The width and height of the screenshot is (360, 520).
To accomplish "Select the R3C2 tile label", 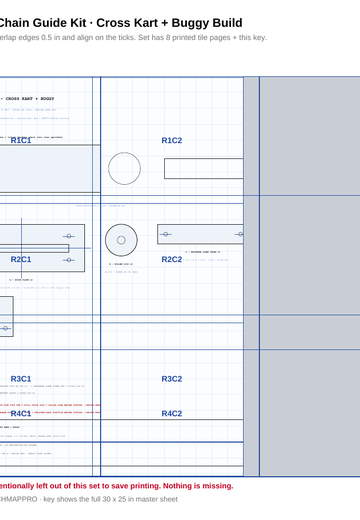I will pyautogui.click(x=172, y=379).
